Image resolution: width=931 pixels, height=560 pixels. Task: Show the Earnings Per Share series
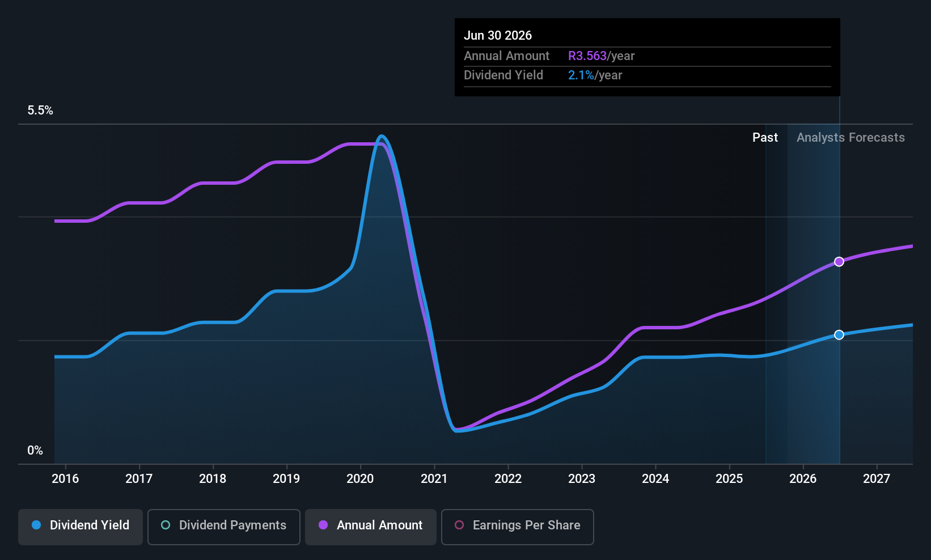(x=517, y=527)
